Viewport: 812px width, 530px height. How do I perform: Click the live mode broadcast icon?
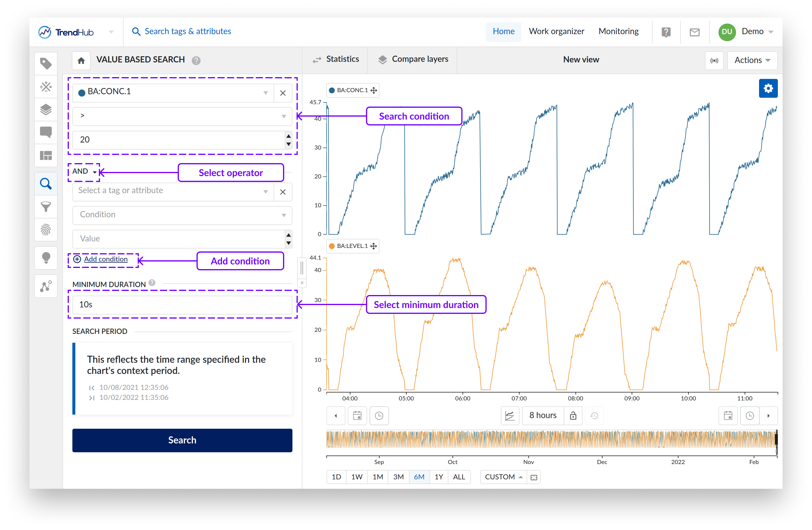714,60
